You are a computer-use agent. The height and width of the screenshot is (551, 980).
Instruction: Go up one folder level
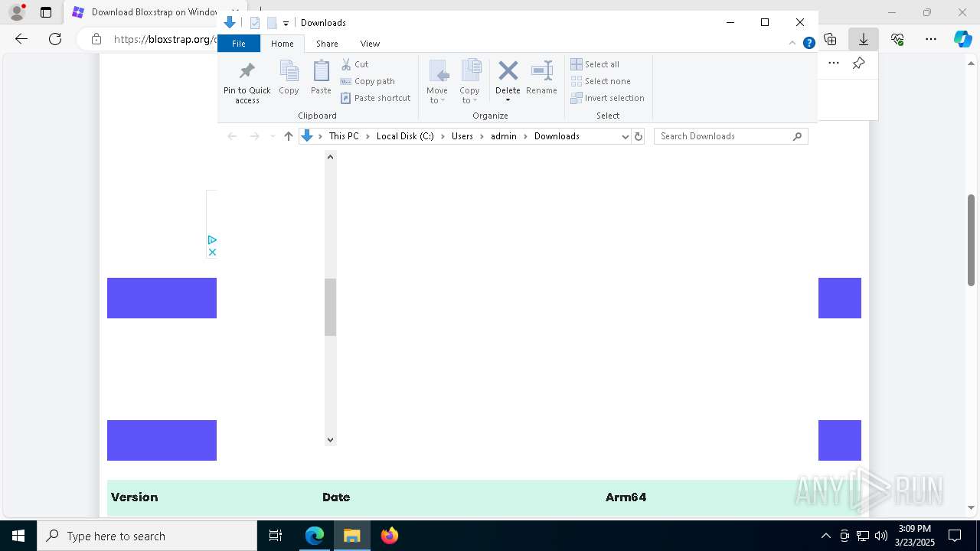point(289,136)
